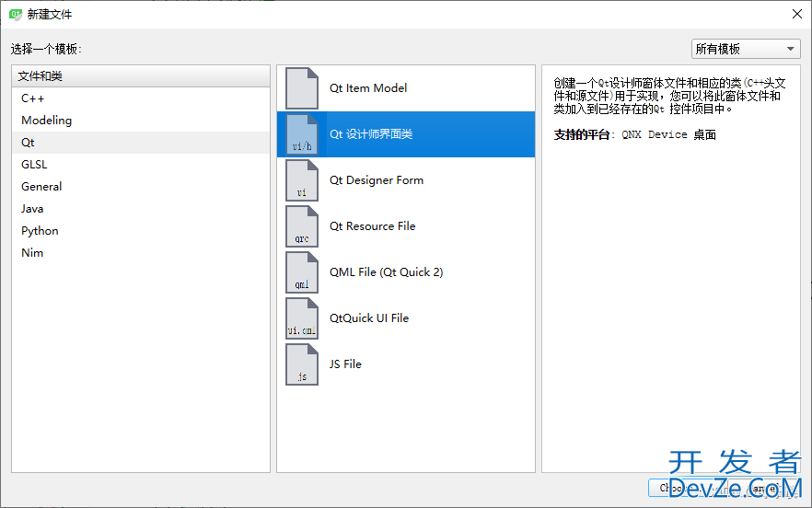Select the Modeling category
This screenshot has height=508, width=812.
[140, 121]
